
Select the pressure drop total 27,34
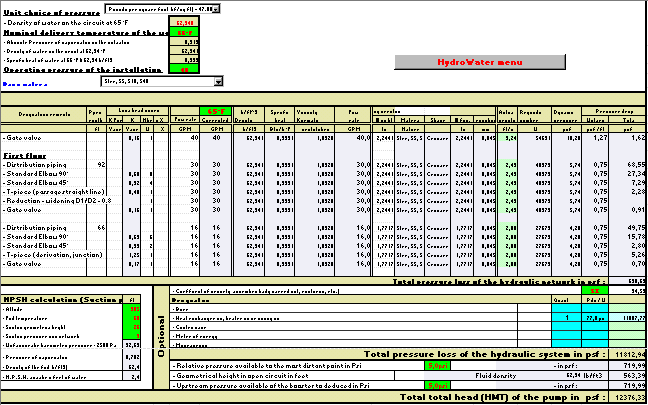point(628,174)
